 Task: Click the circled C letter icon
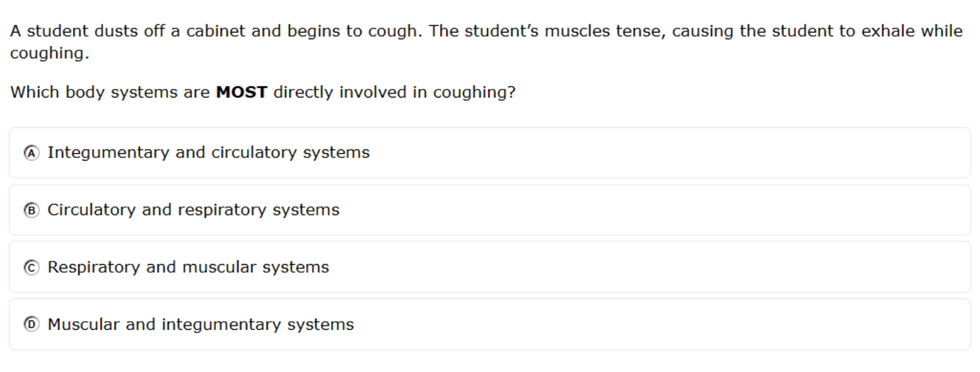tap(31, 268)
